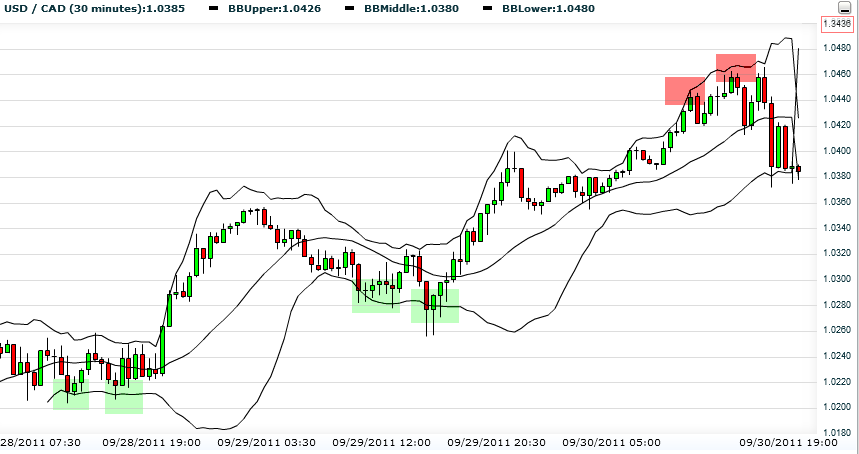Click the rightmost green highlighted buy zone
The height and width of the screenshot is (454, 859).
pos(435,306)
